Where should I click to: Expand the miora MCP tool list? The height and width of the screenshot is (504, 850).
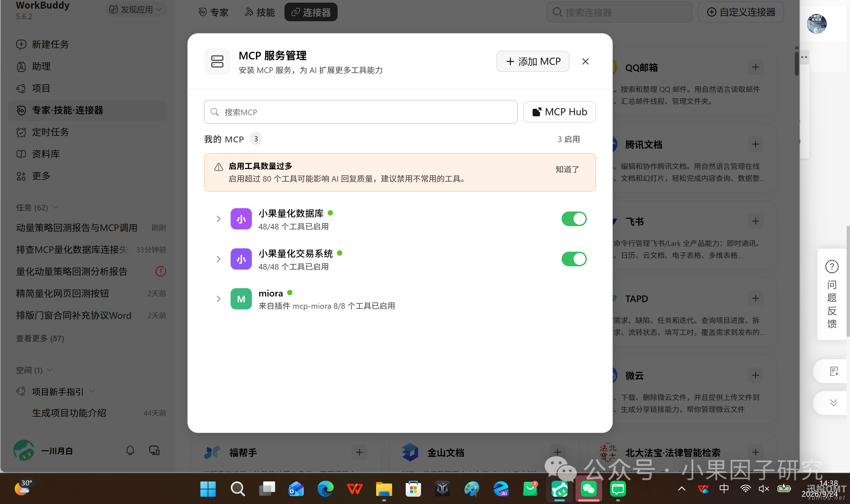pos(218,299)
